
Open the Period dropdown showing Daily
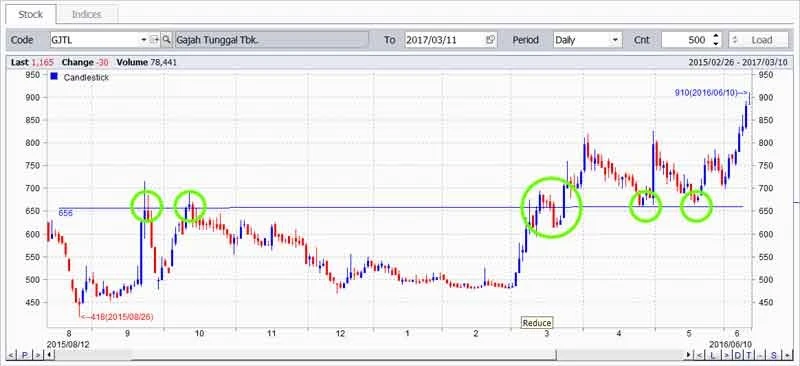pyautogui.click(x=587, y=40)
